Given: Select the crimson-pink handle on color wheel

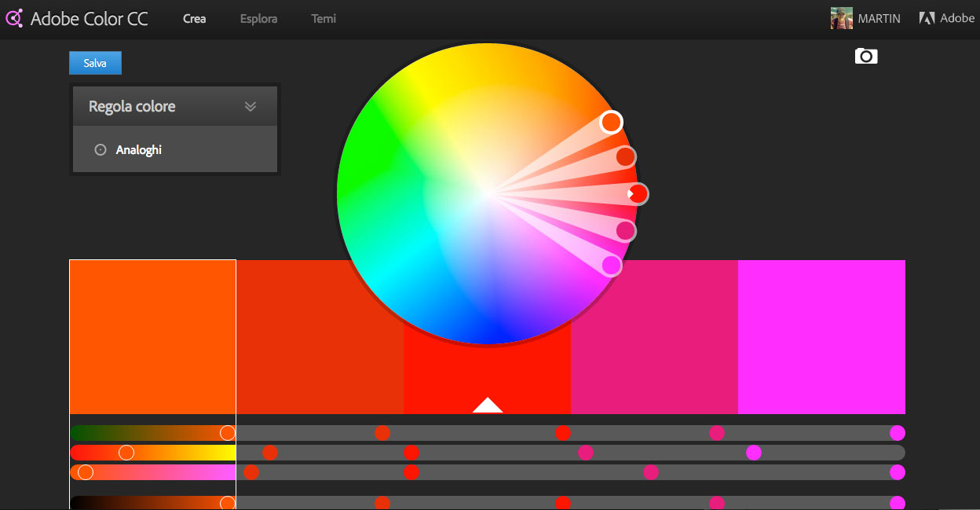Looking at the screenshot, I should [x=625, y=230].
